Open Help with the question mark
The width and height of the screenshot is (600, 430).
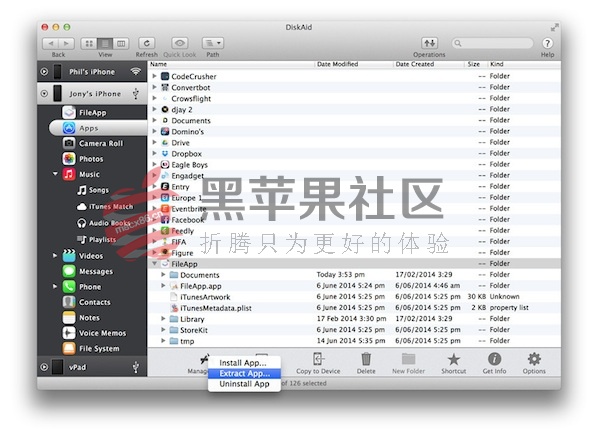(x=547, y=43)
